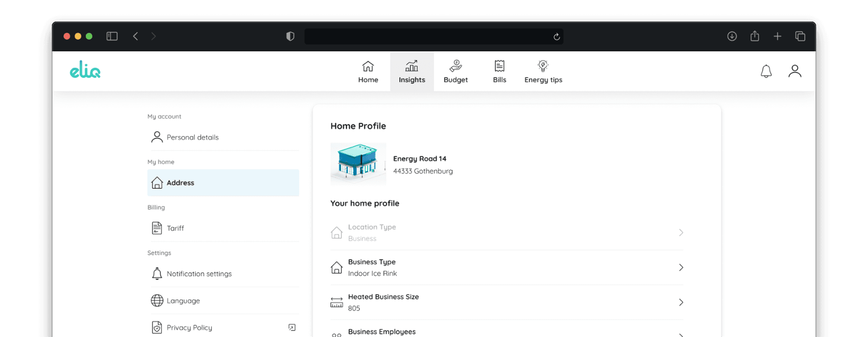Expand the Business Type row chevron
868x337 pixels.
681,267
